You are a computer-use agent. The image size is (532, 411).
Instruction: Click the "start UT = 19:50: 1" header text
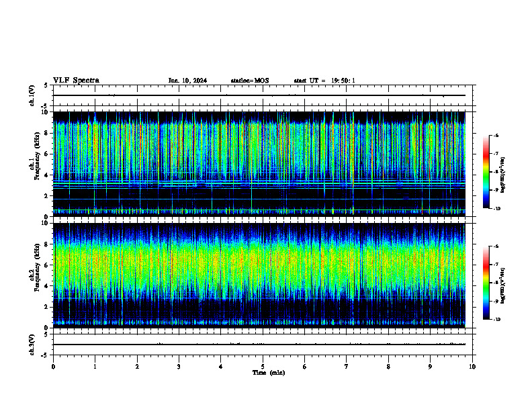click(324, 81)
